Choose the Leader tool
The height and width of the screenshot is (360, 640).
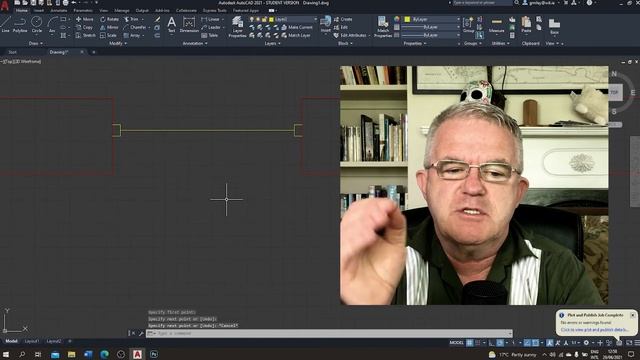click(211, 27)
